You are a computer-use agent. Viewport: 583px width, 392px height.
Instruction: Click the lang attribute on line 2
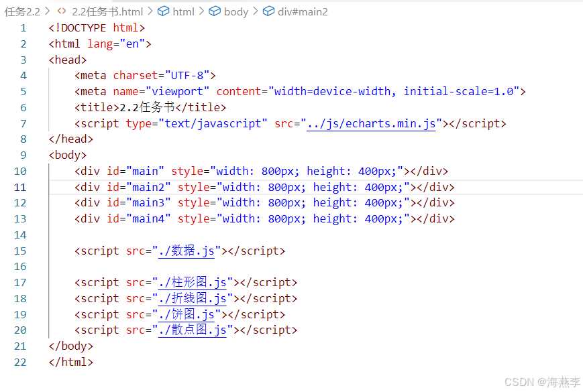click(100, 44)
